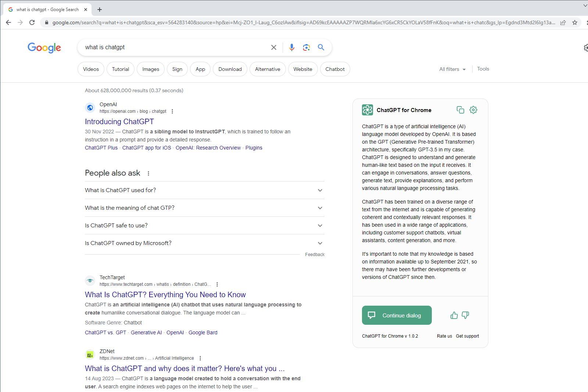Start voice search with the microphone icon
The width and height of the screenshot is (588, 392).
(292, 47)
